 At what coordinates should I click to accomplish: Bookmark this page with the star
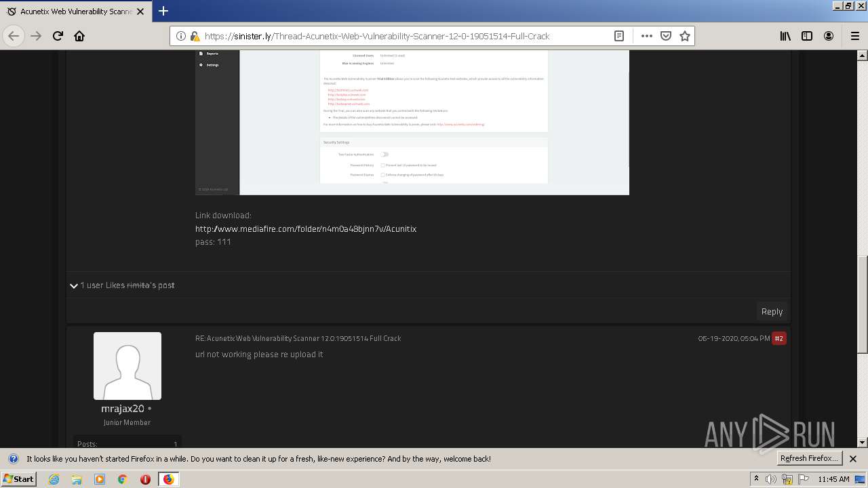click(685, 36)
